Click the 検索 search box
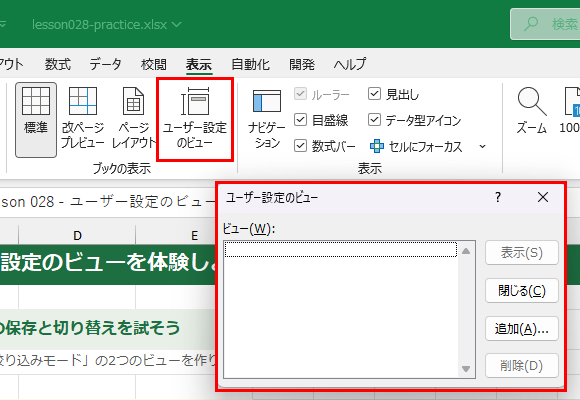The width and height of the screenshot is (580, 400). click(545, 24)
